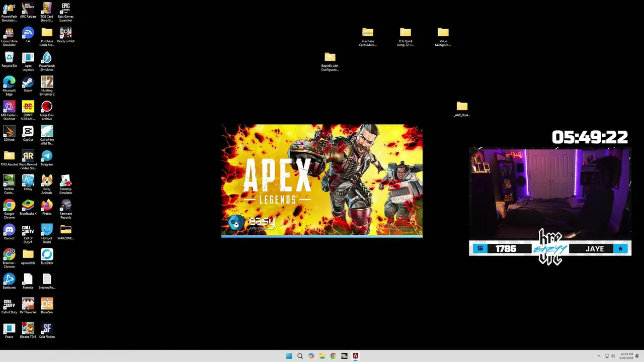Click the webcam overlay video feed
644x362 pixels.
[550, 195]
